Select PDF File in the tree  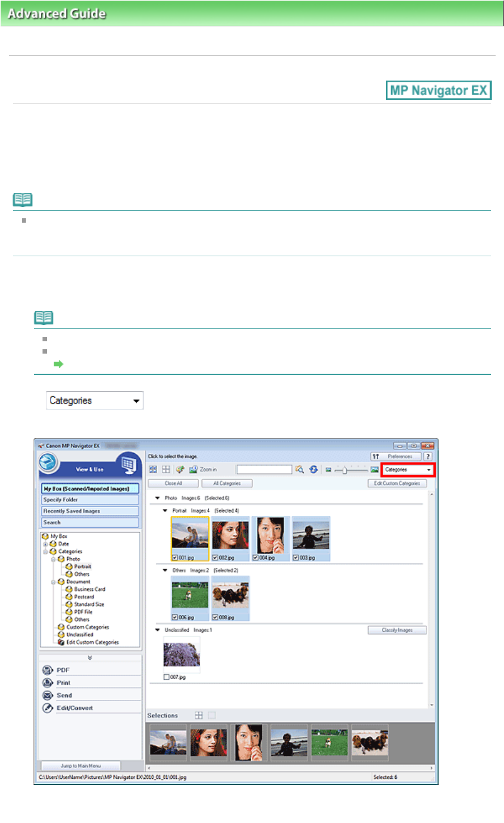point(83,612)
